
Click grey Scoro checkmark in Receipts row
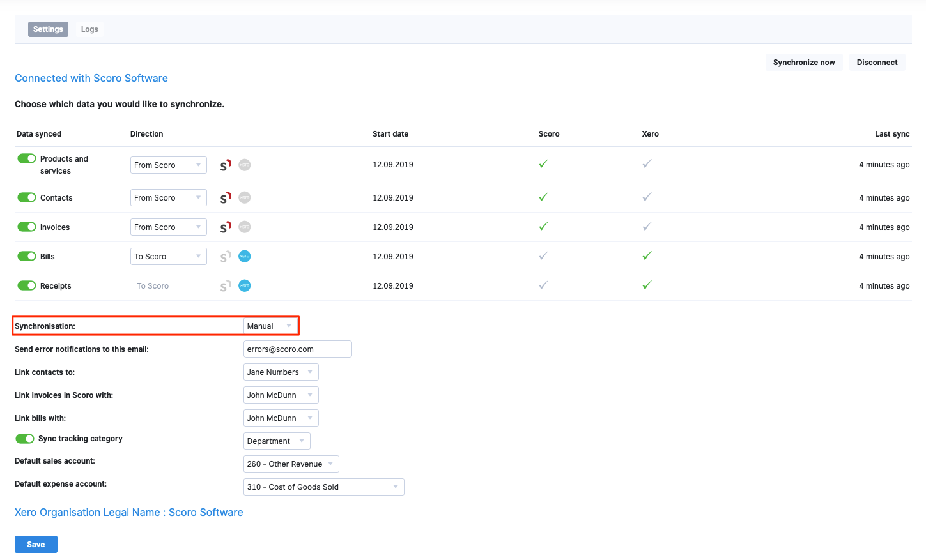tap(543, 285)
